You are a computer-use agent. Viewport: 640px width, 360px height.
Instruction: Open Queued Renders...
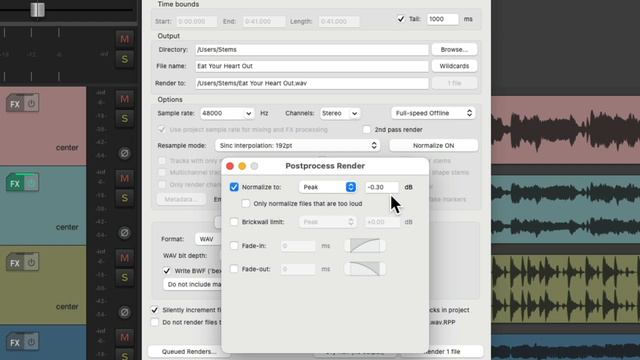coord(189,351)
